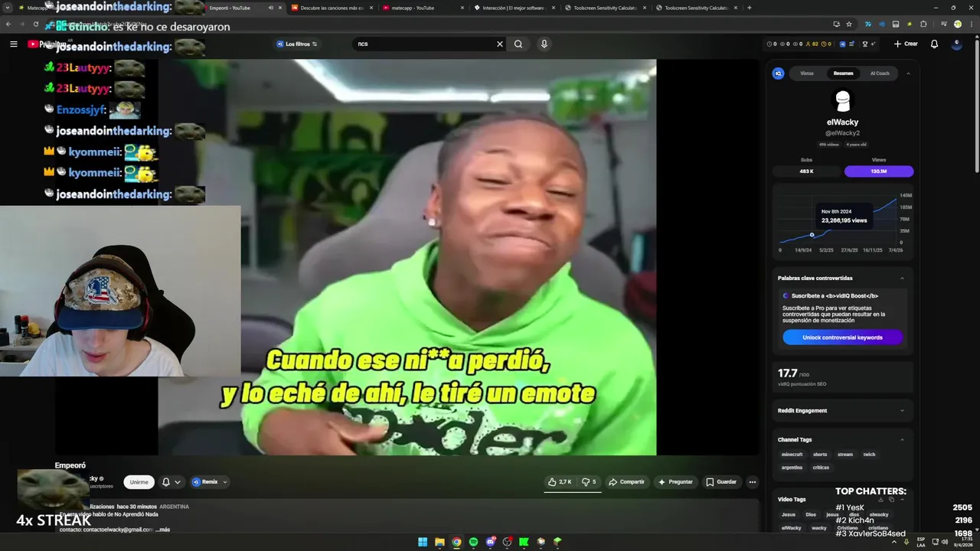Click Unlock controversial keywords button

coord(842,337)
